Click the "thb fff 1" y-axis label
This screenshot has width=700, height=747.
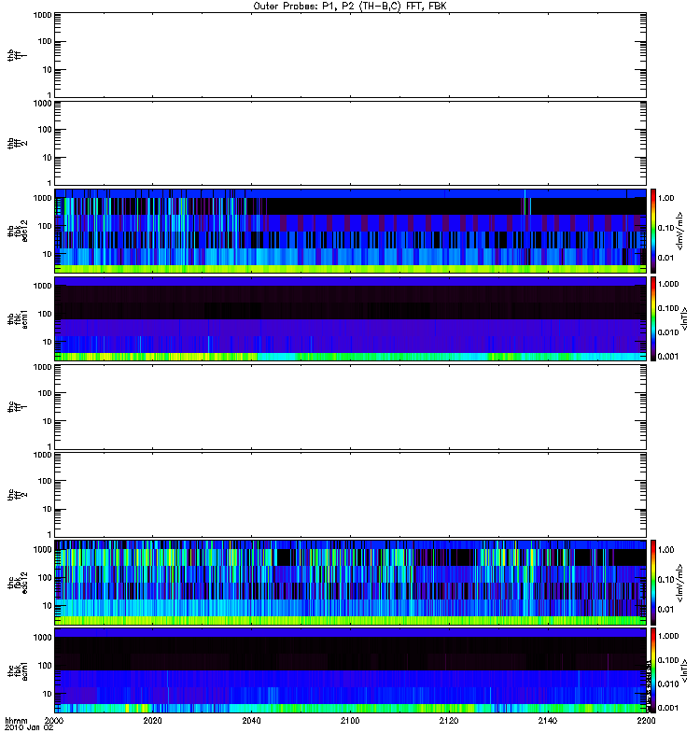pos(17,55)
